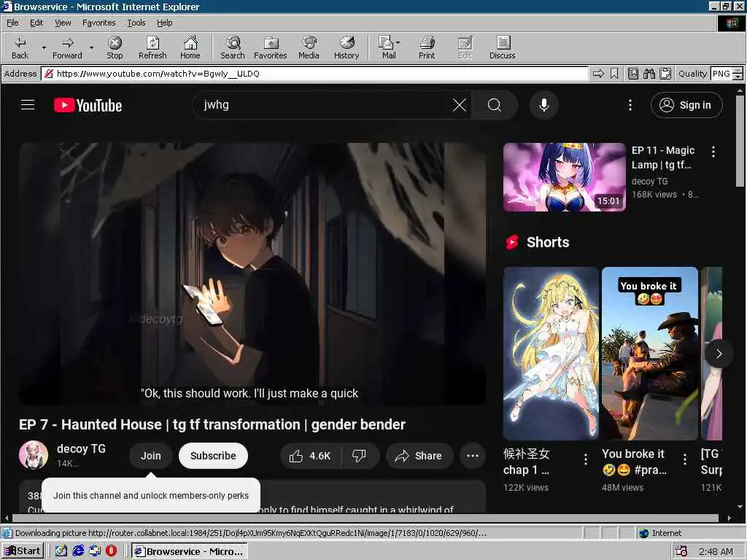
Task: Click the Subscribe button
Action: coord(213,456)
